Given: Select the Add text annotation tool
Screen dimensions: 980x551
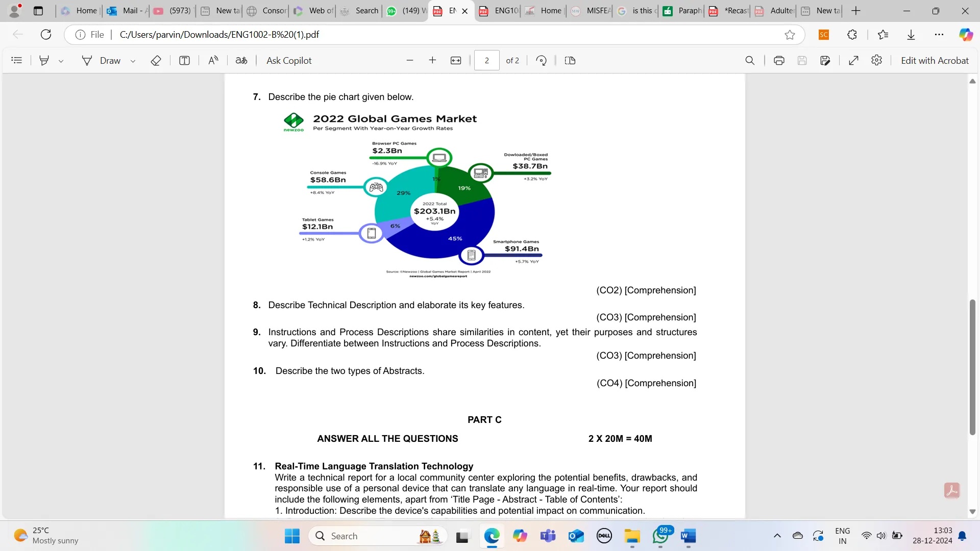Looking at the screenshot, I should (184, 60).
